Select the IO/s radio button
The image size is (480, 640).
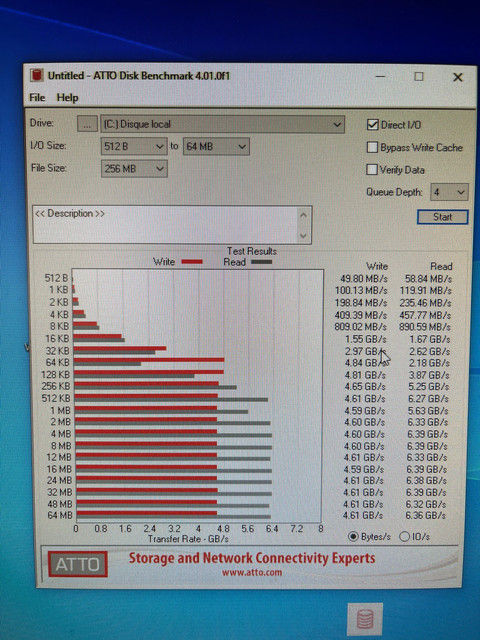[404, 536]
